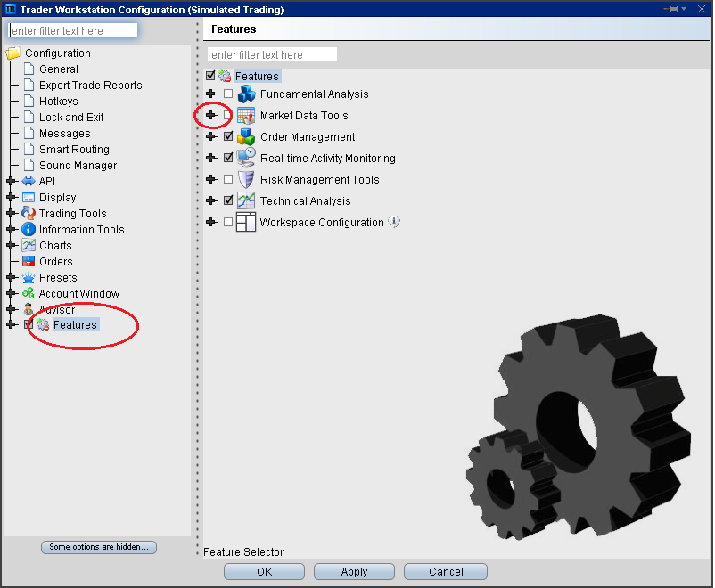The image size is (715, 588).
Task: Click the Configuration folder icon
Action: tap(12, 53)
